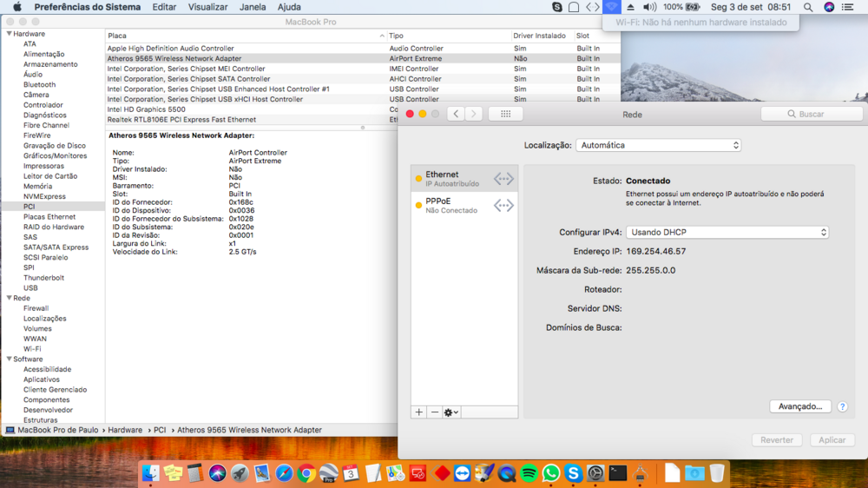
Task: Open Spotlight search magnifier in menu bar
Action: point(808,7)
